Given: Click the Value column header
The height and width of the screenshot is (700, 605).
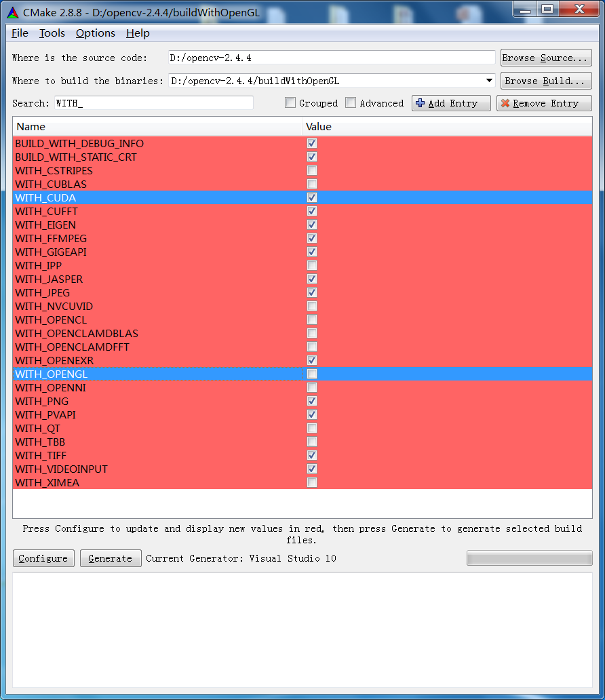Looking at the screenshot, I should [x=447, y=127].
